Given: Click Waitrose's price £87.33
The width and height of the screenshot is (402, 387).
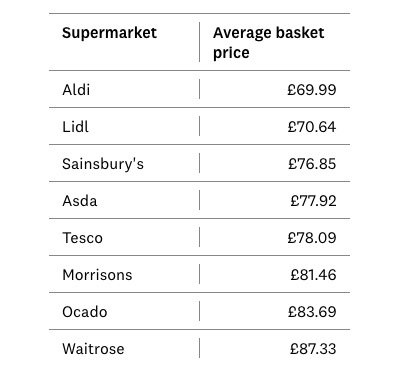Looking at the screenshot, I should (x=313, y=349).
